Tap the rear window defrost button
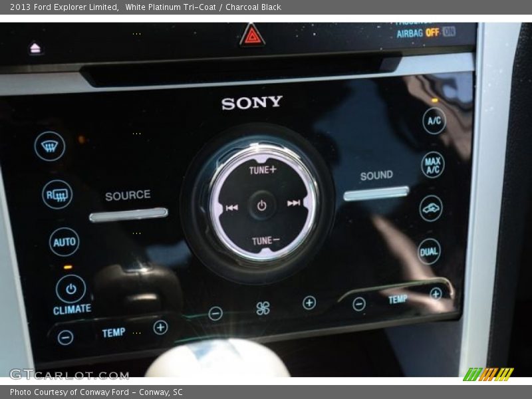This screenshot has width=532, height=399. 57,195
